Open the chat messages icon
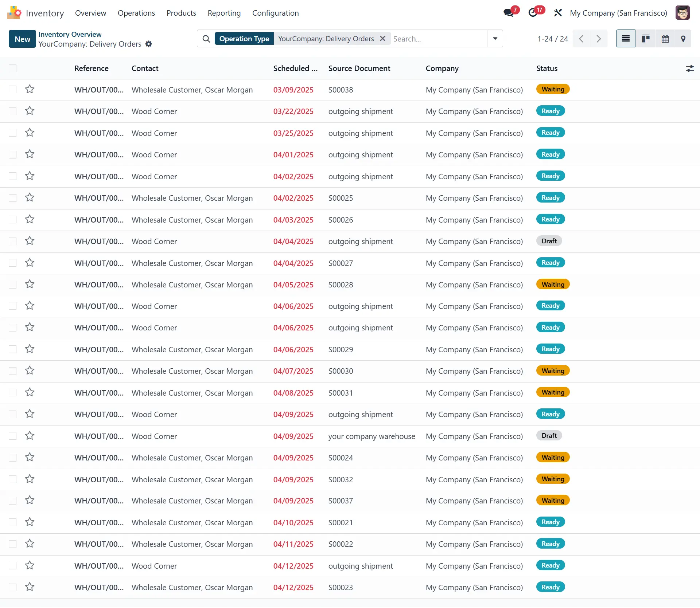This screenshot has height=608, width=700. (x=509, y=13)
